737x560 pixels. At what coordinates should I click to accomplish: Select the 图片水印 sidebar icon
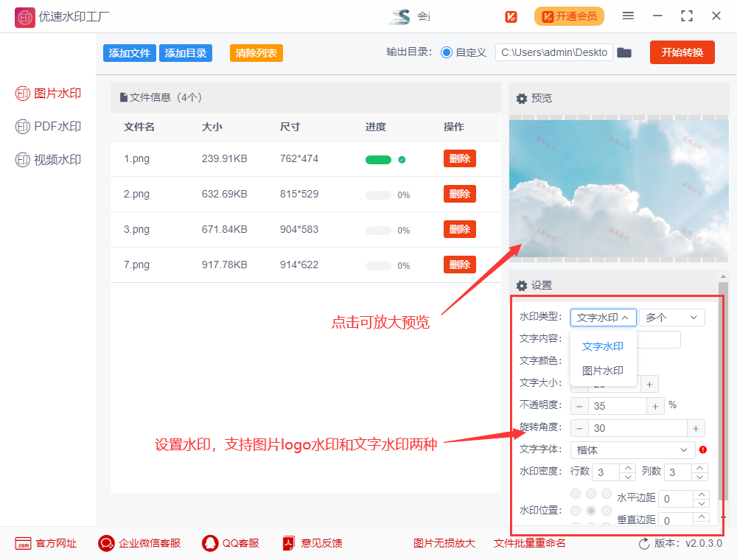[x=46, y=93]
